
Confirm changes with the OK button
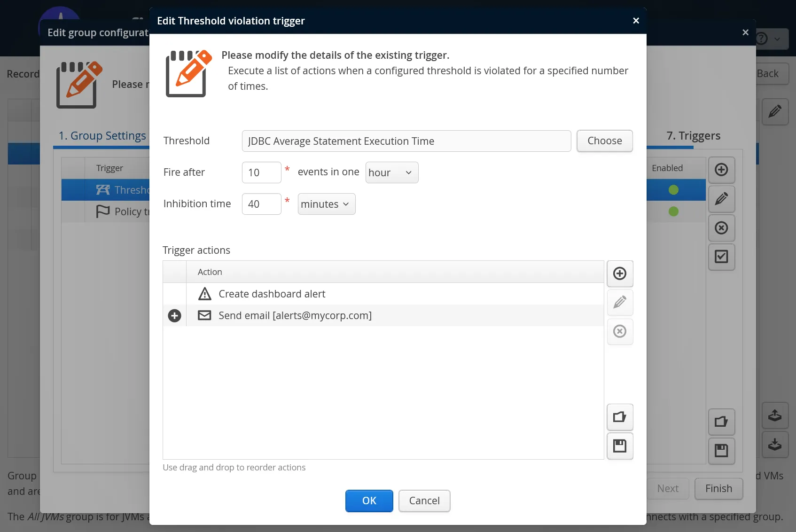tap(369, 501)
